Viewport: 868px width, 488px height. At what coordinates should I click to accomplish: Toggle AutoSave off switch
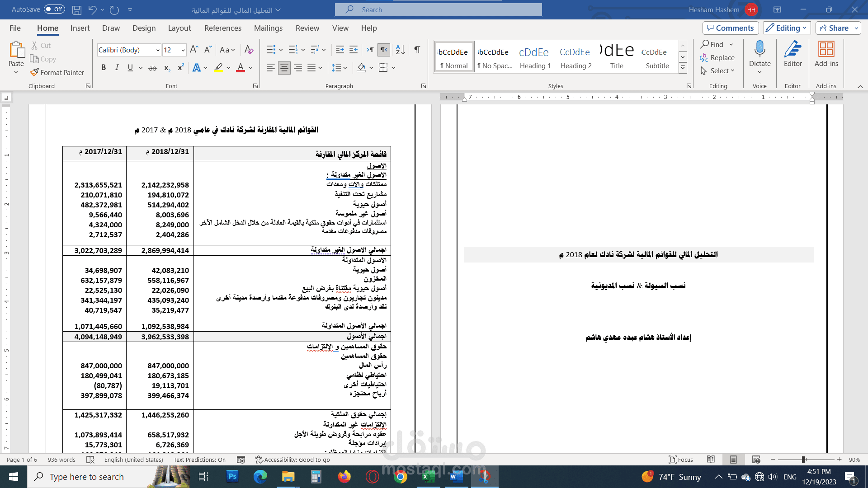coord(54,9)
